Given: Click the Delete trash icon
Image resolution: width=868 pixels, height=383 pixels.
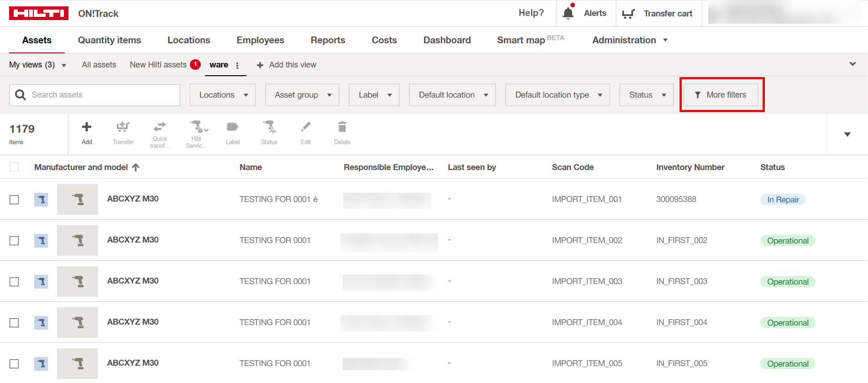Looking at the screenshot, I should tap(342, 127).
